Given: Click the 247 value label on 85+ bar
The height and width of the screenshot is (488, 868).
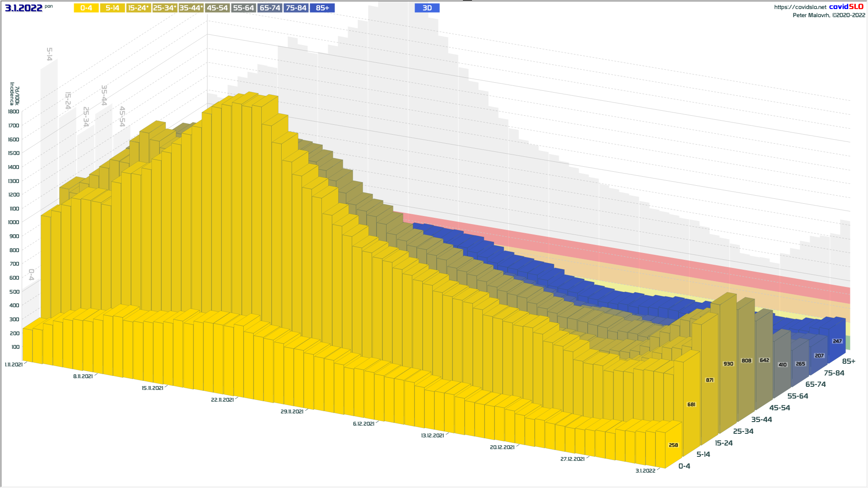Looking at the screenshot, I should [837, 341].
